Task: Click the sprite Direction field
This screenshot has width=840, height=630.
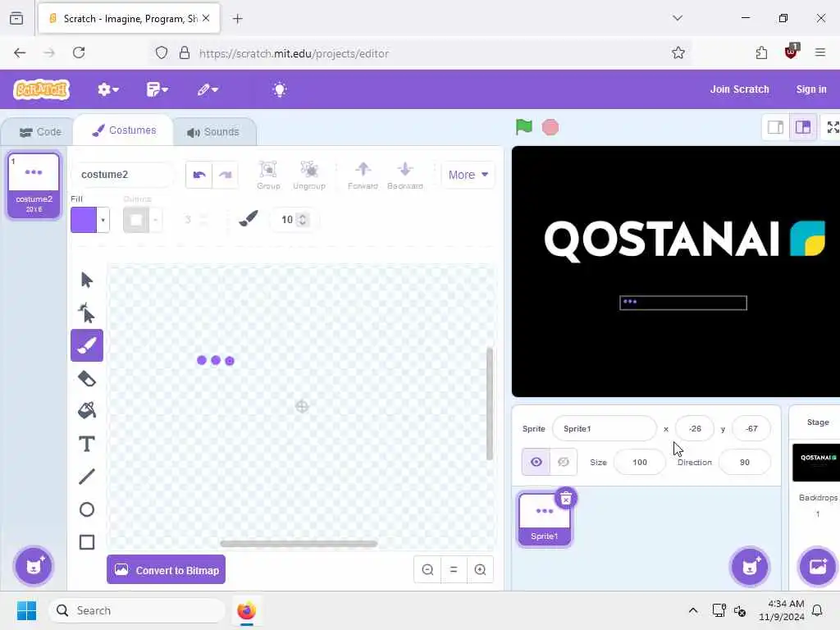Action: click(x=745, y=463)
